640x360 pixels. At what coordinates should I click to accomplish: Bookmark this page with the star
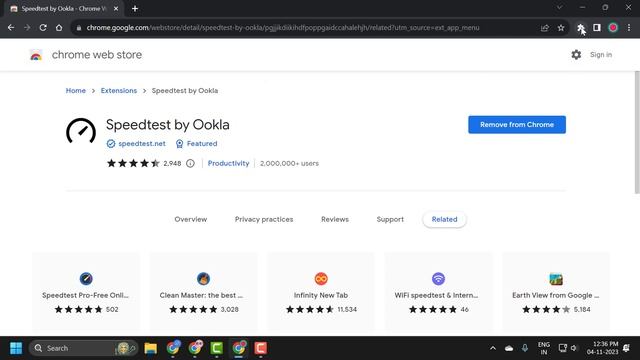pos(561,28)
